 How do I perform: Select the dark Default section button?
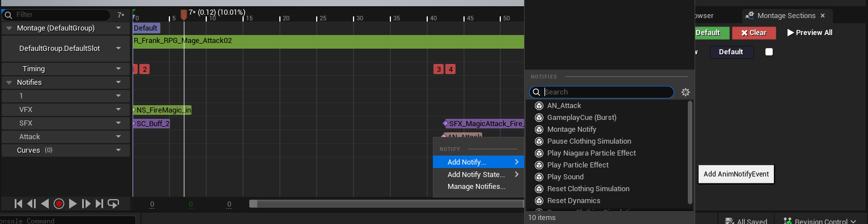(x=731, y=52)
